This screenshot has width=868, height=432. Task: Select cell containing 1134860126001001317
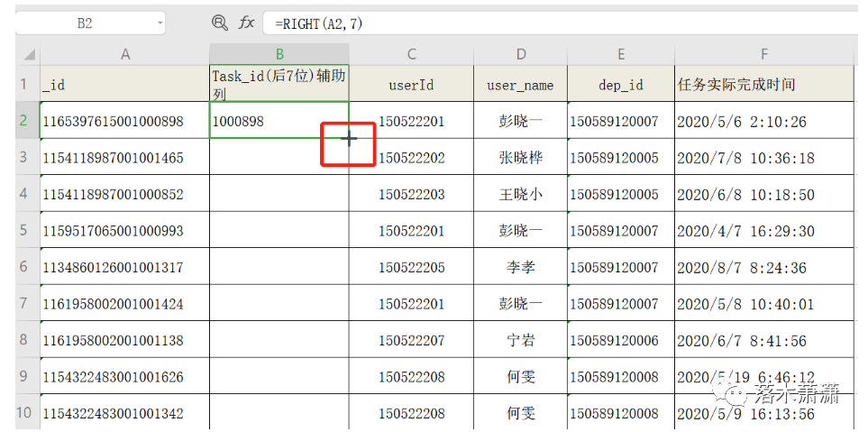(125, 266)
